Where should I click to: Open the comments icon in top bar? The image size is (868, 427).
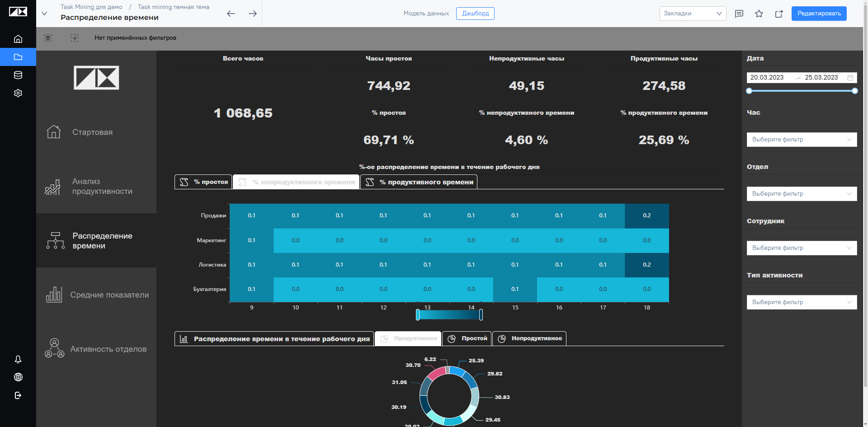[x=739, y=14]
